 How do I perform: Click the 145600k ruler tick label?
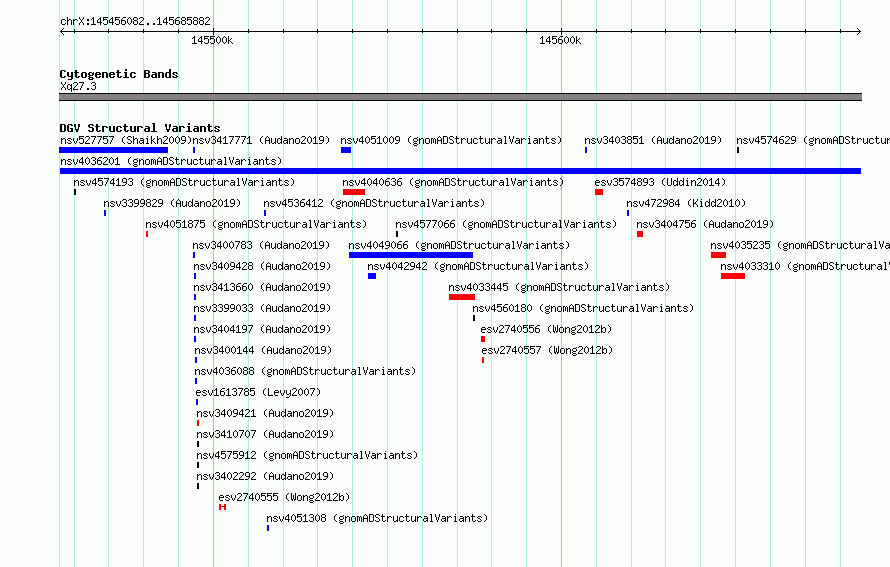[x=560, y=40]
